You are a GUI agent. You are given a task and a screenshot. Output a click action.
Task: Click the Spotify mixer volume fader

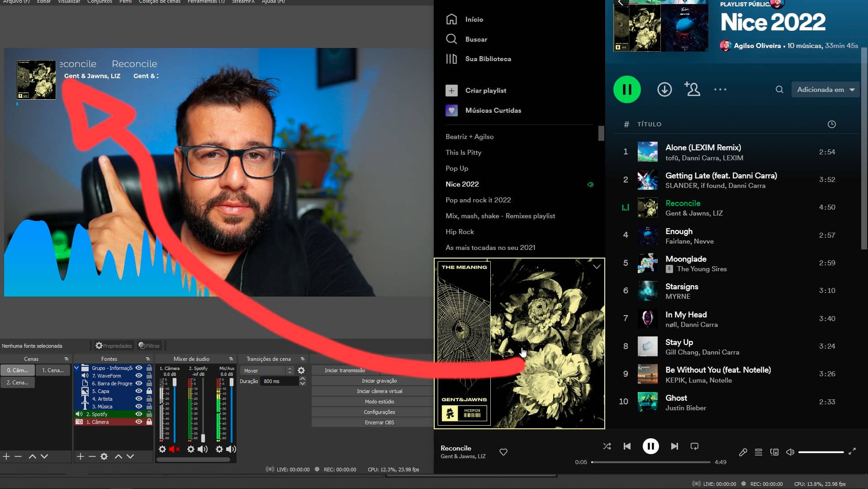203,438
